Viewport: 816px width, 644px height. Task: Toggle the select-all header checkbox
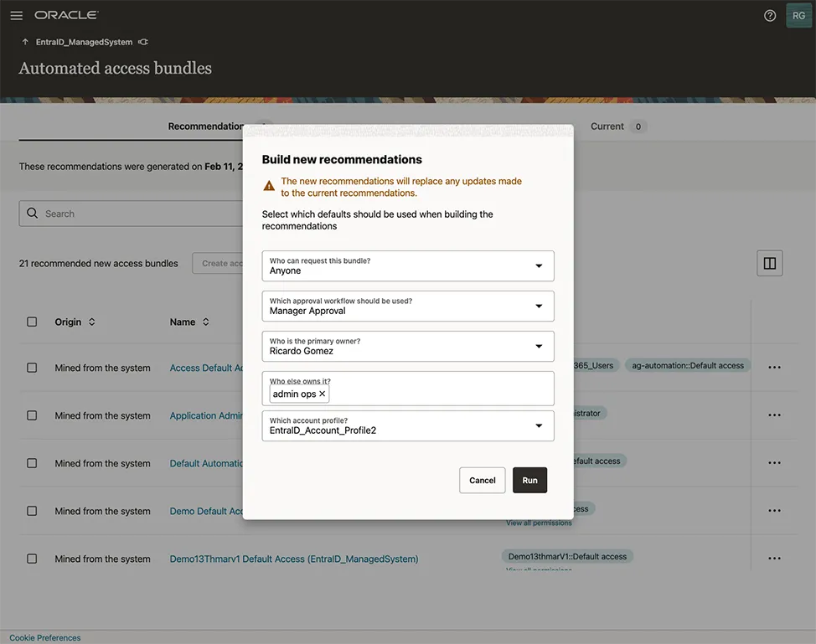[32, 322]
